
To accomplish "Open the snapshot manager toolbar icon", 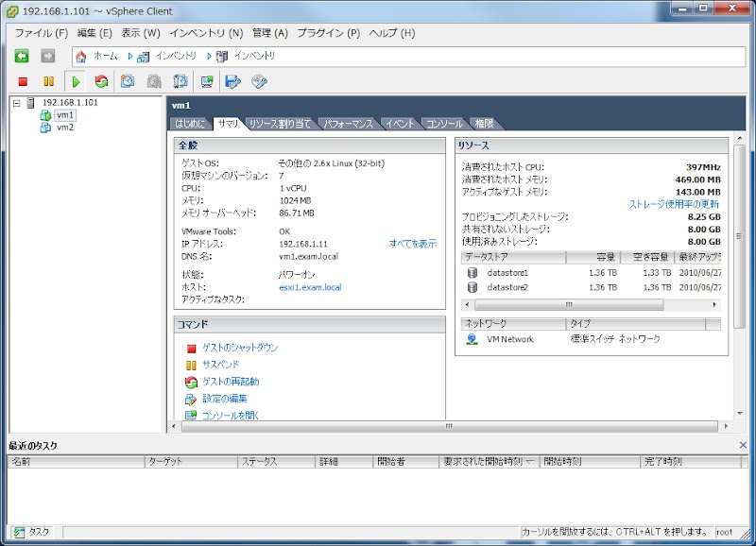I will click(180, 82).
